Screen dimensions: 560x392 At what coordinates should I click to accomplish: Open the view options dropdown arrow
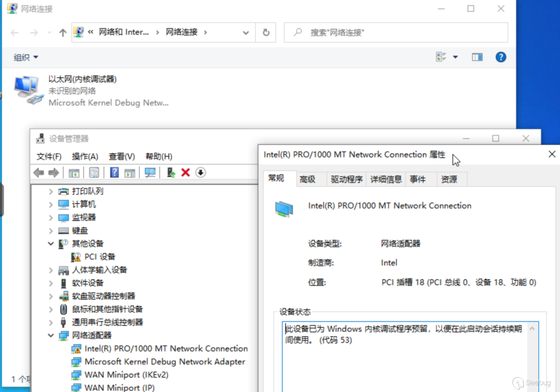coord(455,57)
